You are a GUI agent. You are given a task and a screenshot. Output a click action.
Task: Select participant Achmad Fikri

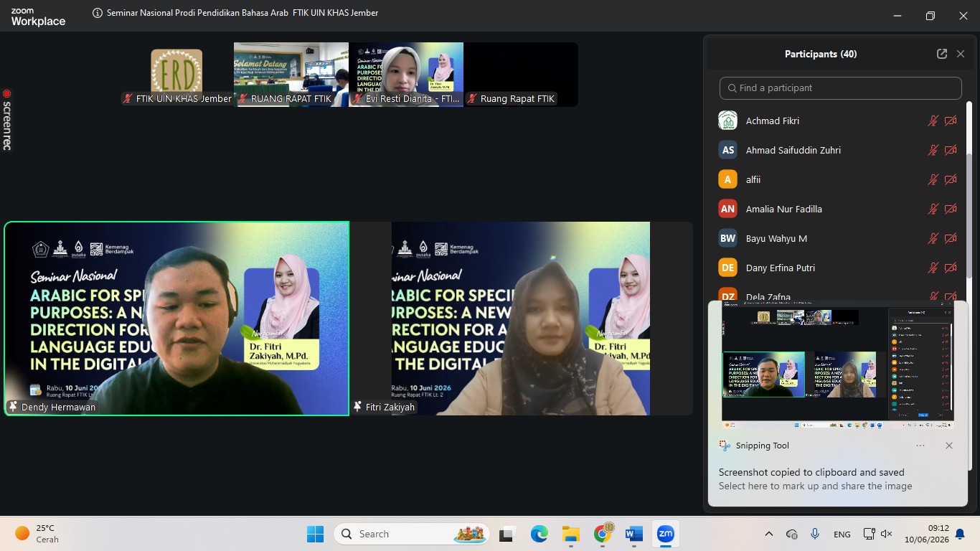[839, 121]
